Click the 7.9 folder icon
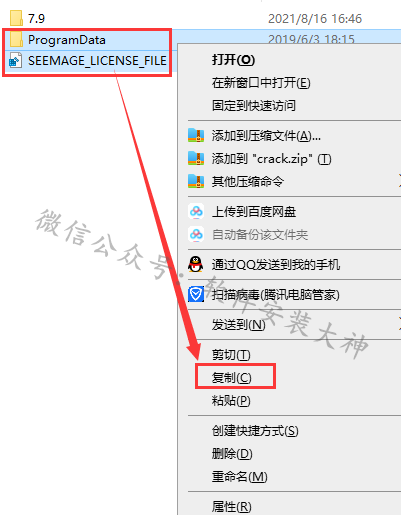 click(x=16, y=18)
